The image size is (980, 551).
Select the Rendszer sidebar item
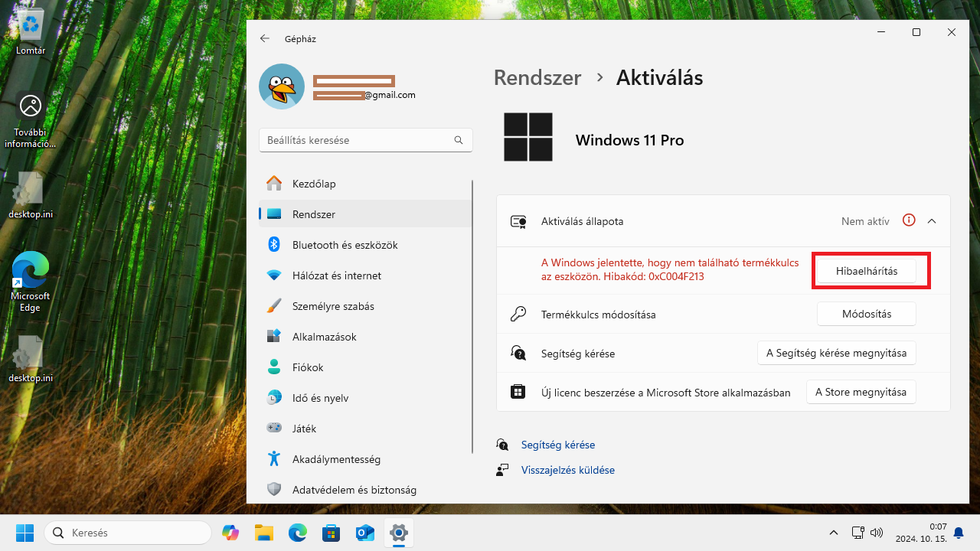pyautogui.click(x=365, y=214)
